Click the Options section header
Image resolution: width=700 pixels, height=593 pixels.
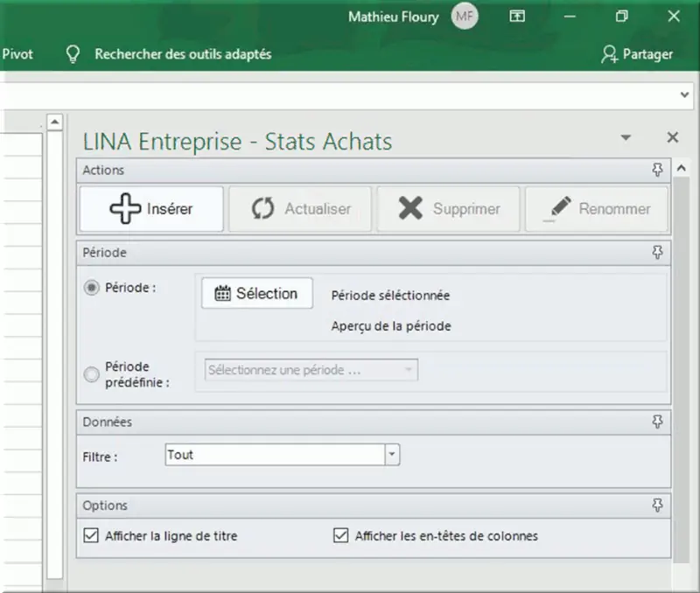pyautogui.click(x=374, y=506)
